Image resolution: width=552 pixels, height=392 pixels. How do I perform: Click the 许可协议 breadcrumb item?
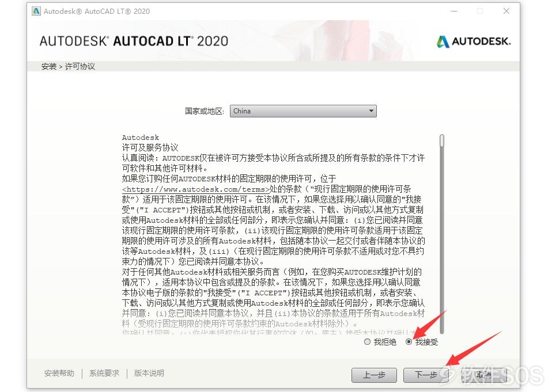pos(80,66)
